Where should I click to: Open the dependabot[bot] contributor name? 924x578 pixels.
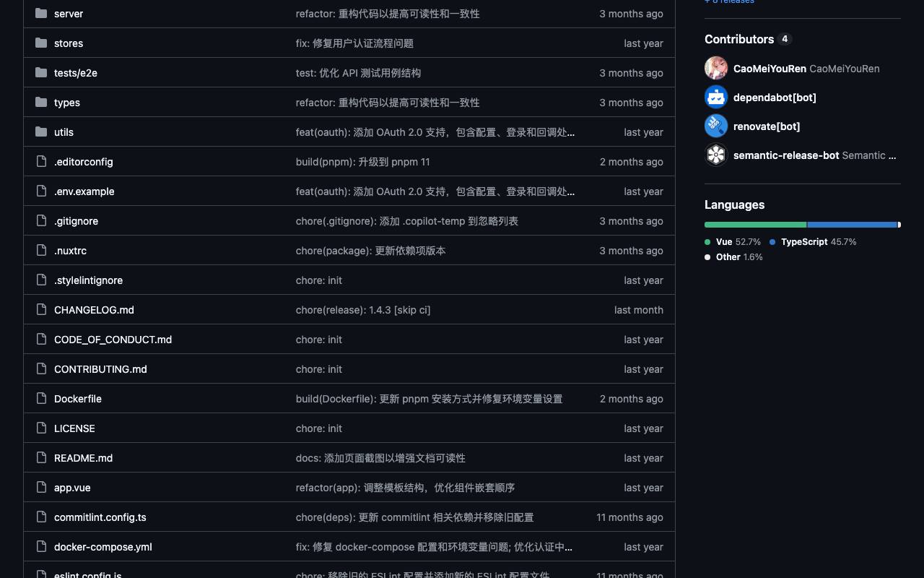pos(775,98)
